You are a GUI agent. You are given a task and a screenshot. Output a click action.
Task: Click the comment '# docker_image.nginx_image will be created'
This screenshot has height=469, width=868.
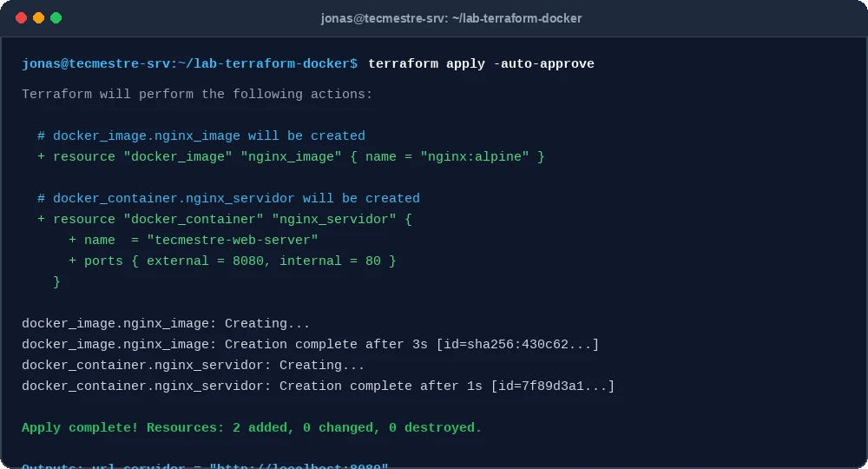point(201,135)
